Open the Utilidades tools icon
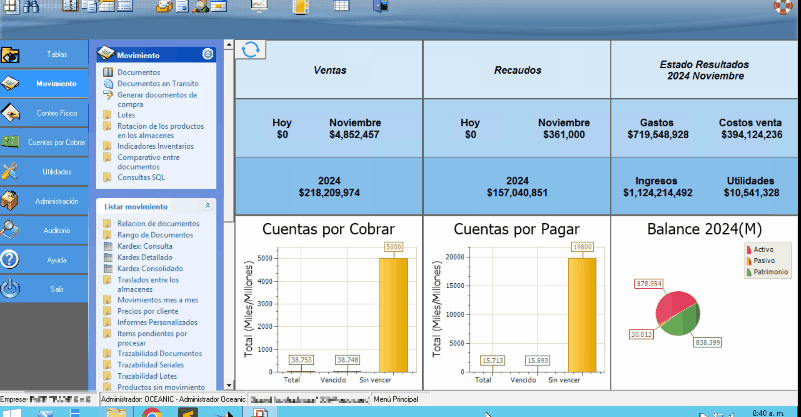The width and height of the screenshot is (801, 417). (11, 172)
